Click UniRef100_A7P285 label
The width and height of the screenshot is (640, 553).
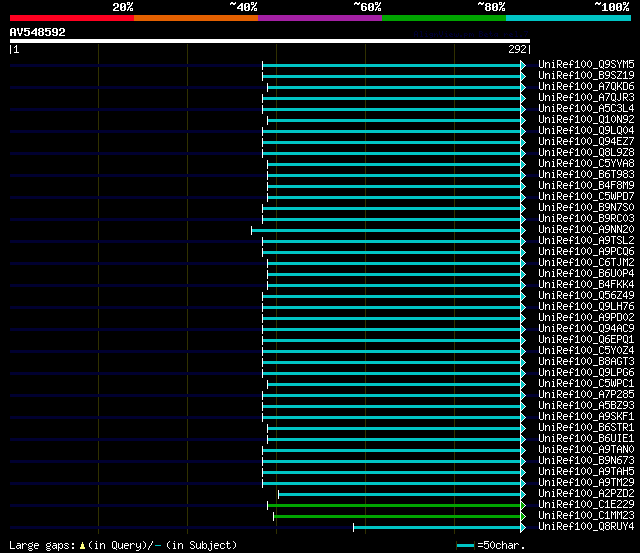[586, 395]
